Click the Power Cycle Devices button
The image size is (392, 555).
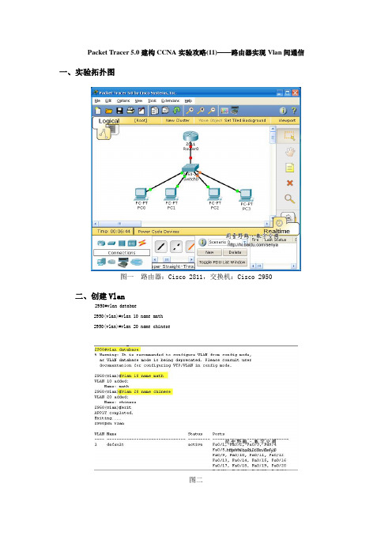[x=159, y=232]
